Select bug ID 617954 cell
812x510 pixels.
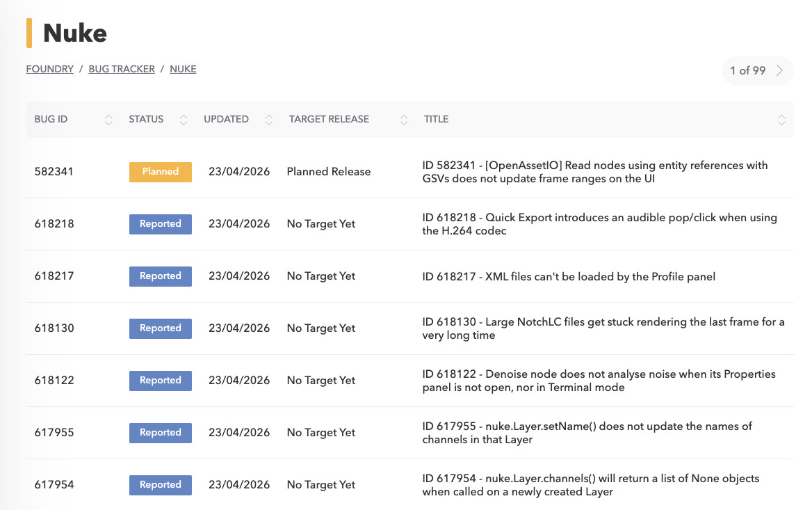54,484
